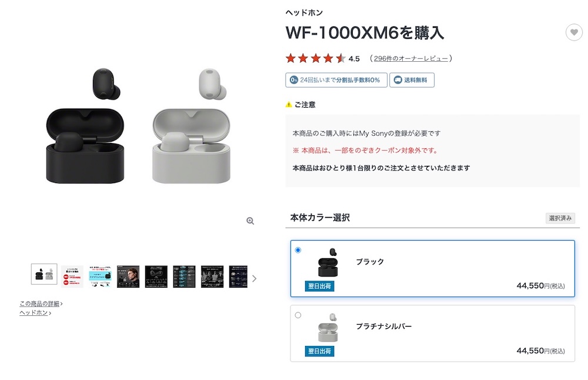Select the second thumbnail with red badges
588x380 pixels.
tap(72, 276)
